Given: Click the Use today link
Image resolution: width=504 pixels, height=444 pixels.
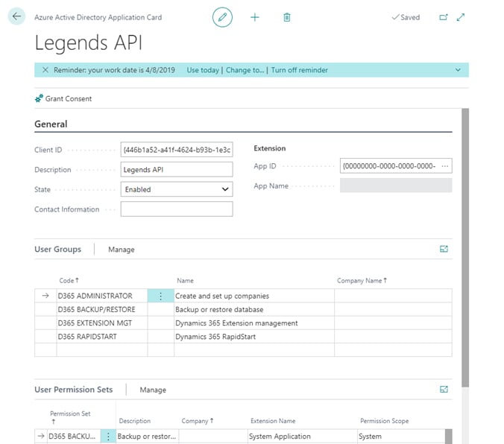Looking at the screenshot, I should coord(203,70).
